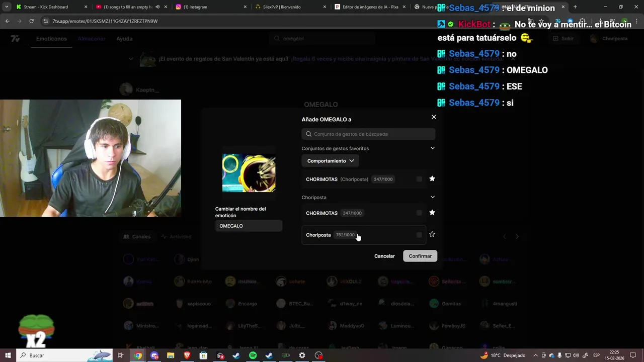The image size is (644, 362).
Task: Click the Confirmar button
Action: click(420, 256)
